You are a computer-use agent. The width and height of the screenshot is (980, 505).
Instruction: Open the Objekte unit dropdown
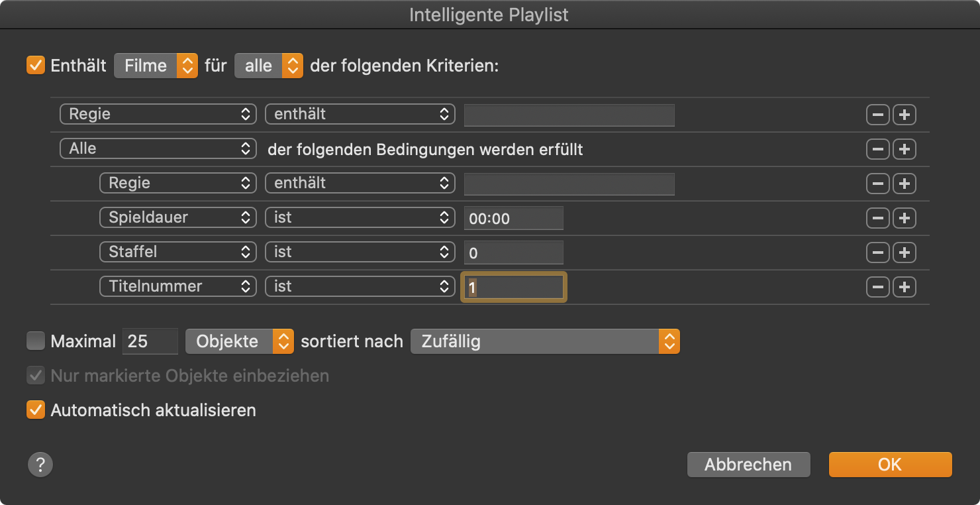click(x=239, y=341)
